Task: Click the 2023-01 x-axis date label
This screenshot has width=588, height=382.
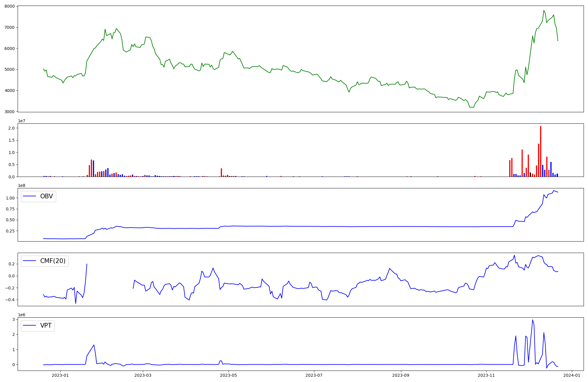Action: pyautogui.click(x=60, y=375)
